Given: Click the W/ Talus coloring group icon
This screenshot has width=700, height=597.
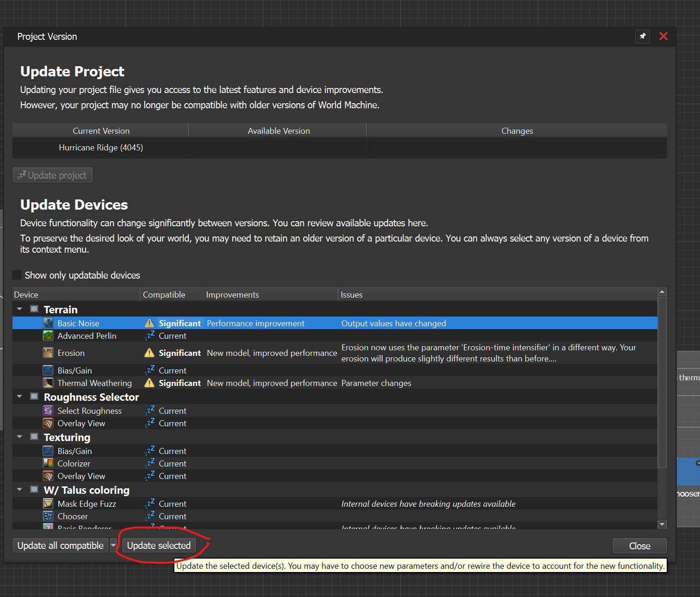Looking at the screenshot, I should coord(34,489).
